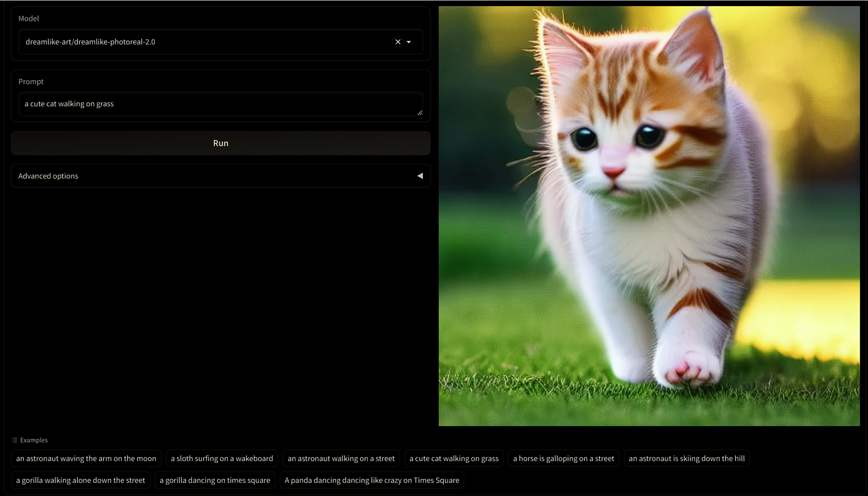
Task: Select the 'a cute cat walking on grass' example
Action: [x=454, y=458]
